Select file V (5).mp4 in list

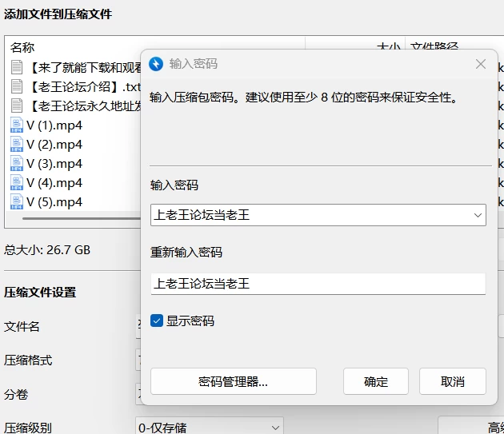pyautogui.click(x=54, y=202)
